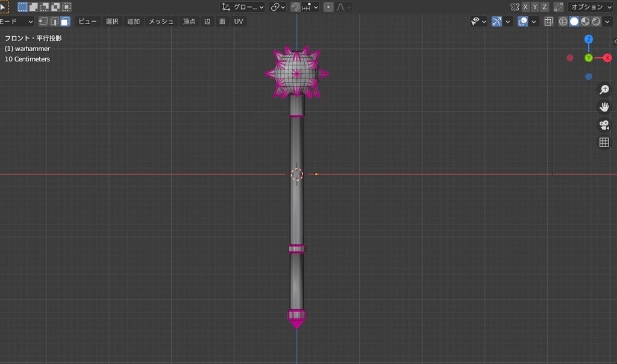Click the zoom magnifier icon
This screenshot has width=617, height=364.
(x=604, y=89)
